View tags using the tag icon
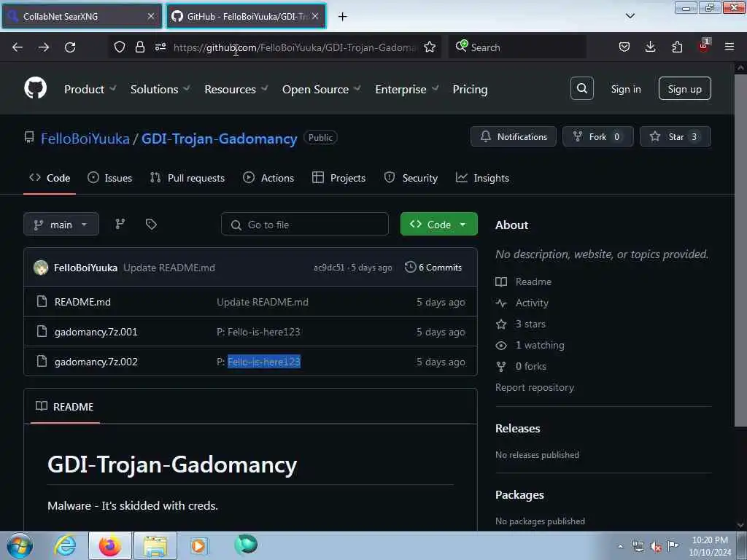Screen dimensions: 747x560 click(x=151, y=225)
